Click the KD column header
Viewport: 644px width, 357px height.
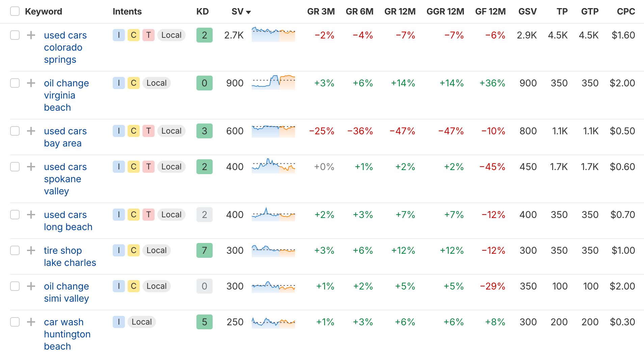(x=203, y=11)
